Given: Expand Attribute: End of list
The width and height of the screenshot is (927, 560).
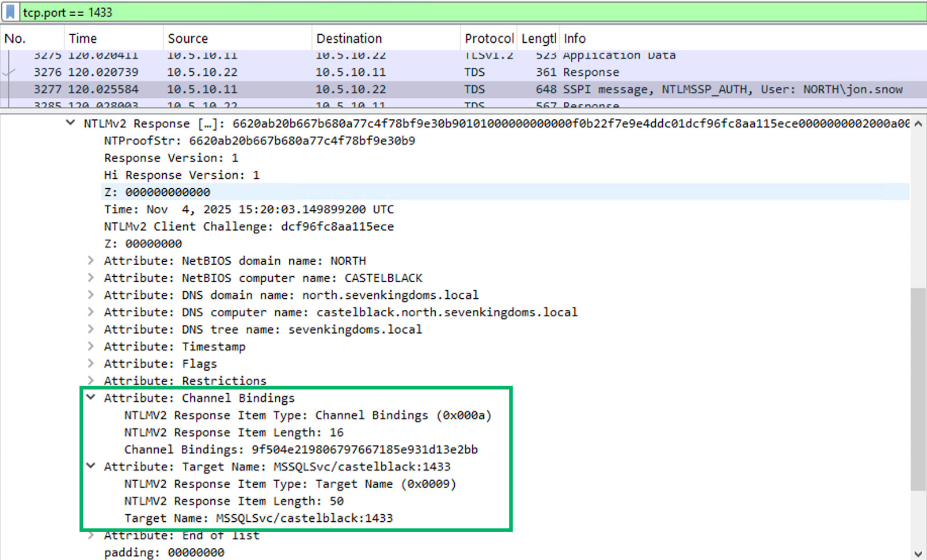Looking at the screenshot, I should (90, 535).
